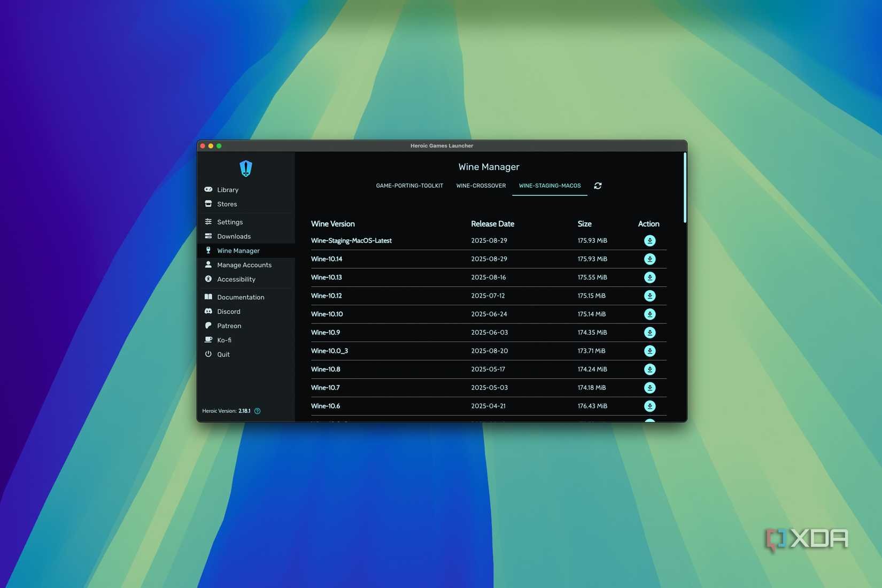Download Wine-10.6
The width and height of the screenshot is (882, 588).
click(649, 406)
